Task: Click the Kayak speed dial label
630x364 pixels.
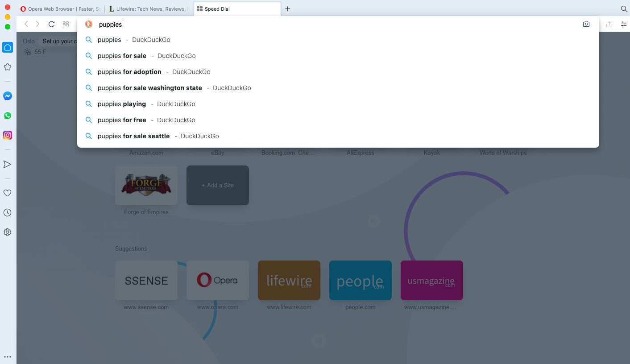Action: [432, 153]
